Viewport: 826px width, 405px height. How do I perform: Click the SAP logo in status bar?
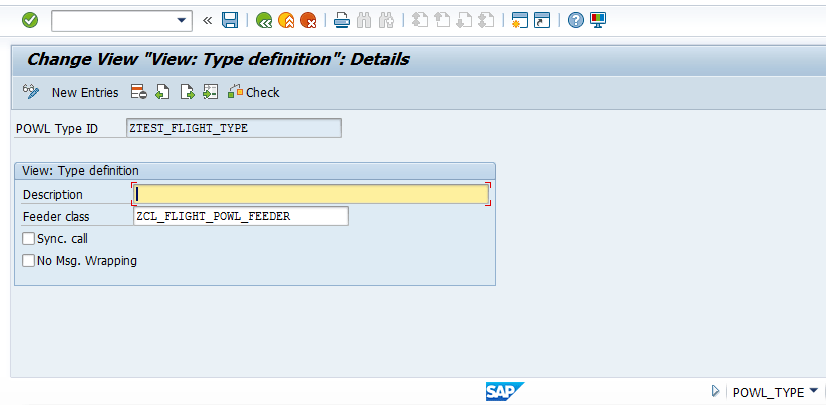pyautogui.click(x=505, y=391)
